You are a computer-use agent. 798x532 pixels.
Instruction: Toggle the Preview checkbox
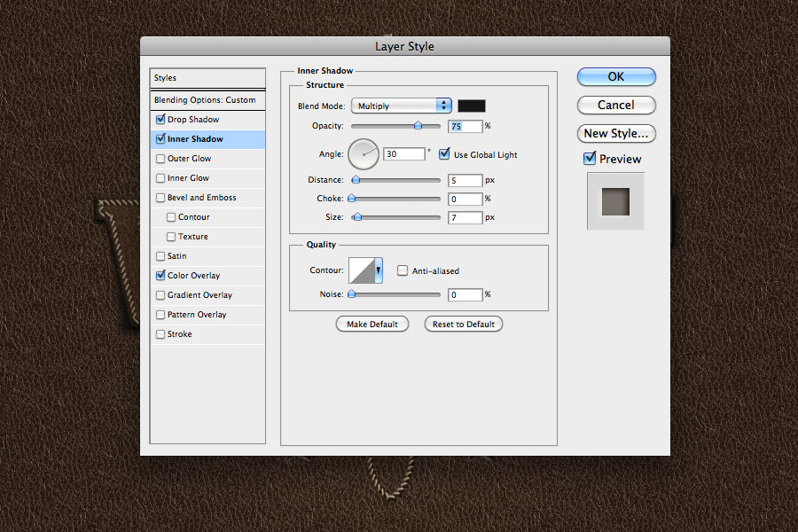point(590,159)
